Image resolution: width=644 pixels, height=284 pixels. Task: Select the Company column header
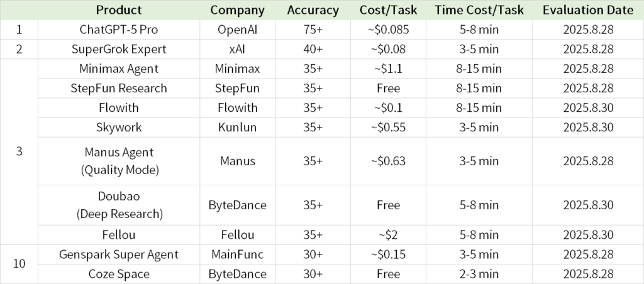pos(237,10)
